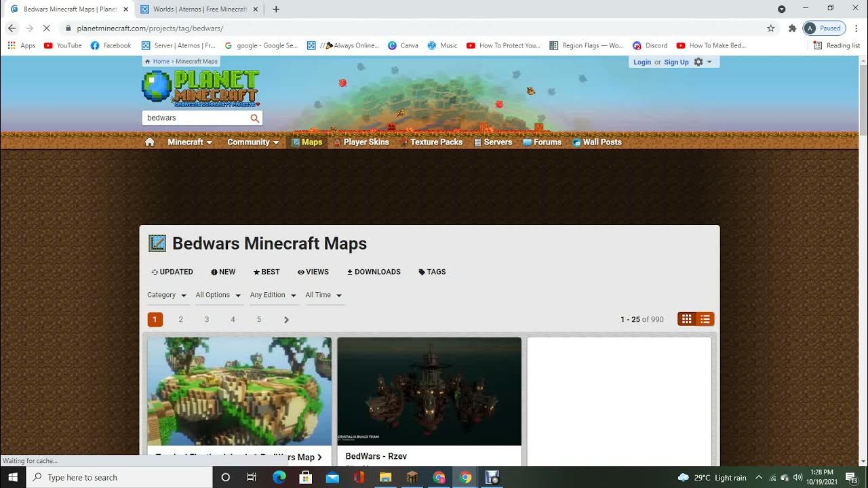Show hidden system tray icons

(759, 477)
